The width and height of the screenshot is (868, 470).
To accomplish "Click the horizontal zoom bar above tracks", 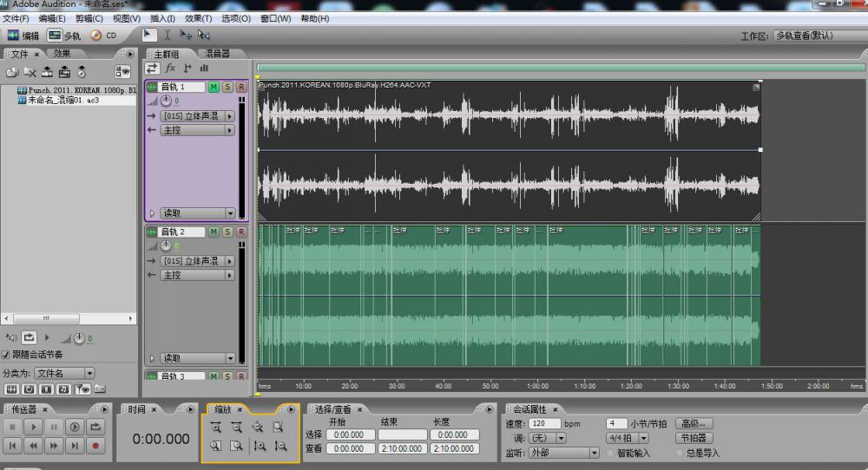I will pyautogui.click(x=561, y=68).
